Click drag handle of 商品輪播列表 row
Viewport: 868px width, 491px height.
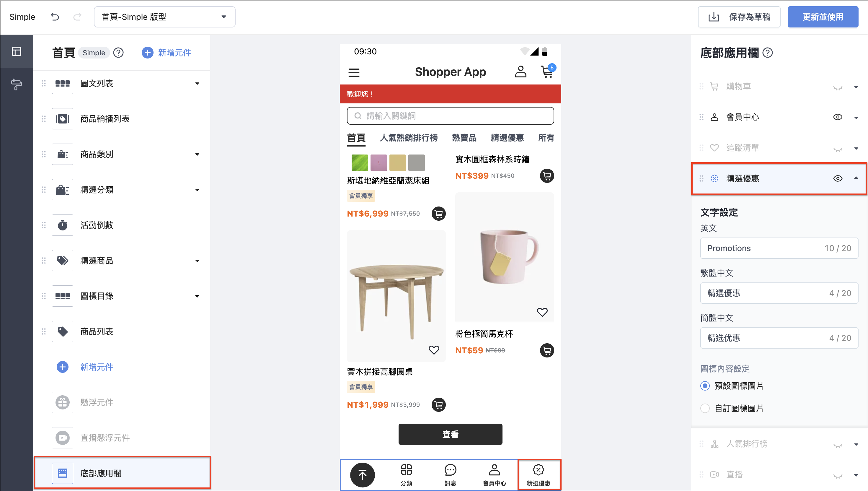(43, 119)
